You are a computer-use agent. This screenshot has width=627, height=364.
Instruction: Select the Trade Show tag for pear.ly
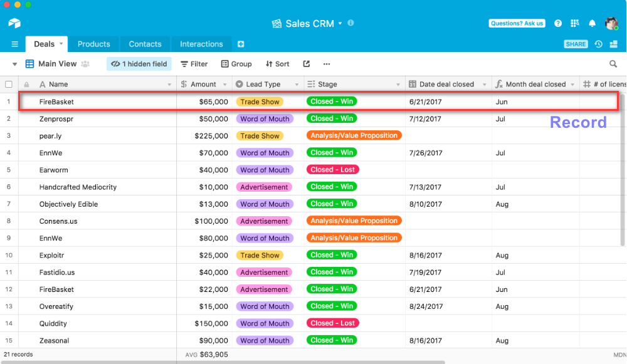point(260,136)
